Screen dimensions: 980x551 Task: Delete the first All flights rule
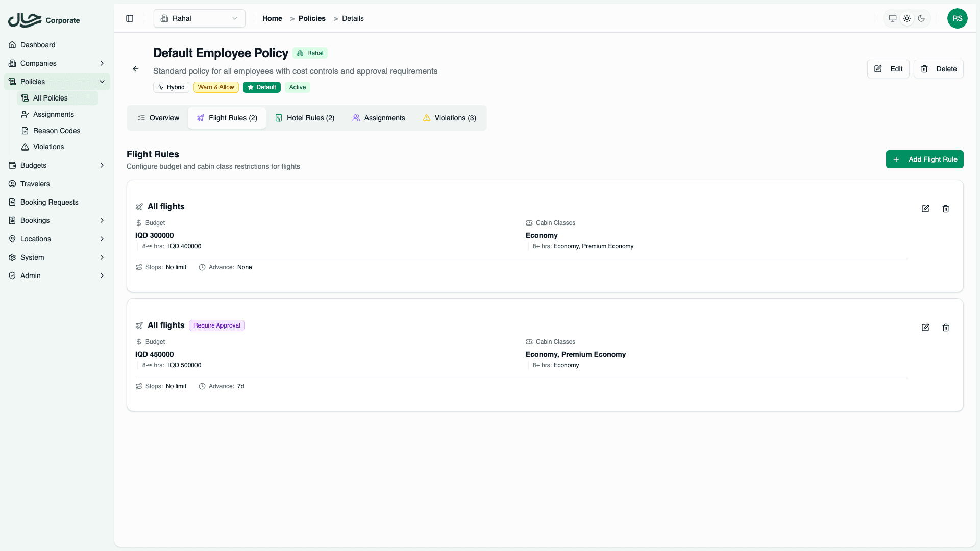946,209
